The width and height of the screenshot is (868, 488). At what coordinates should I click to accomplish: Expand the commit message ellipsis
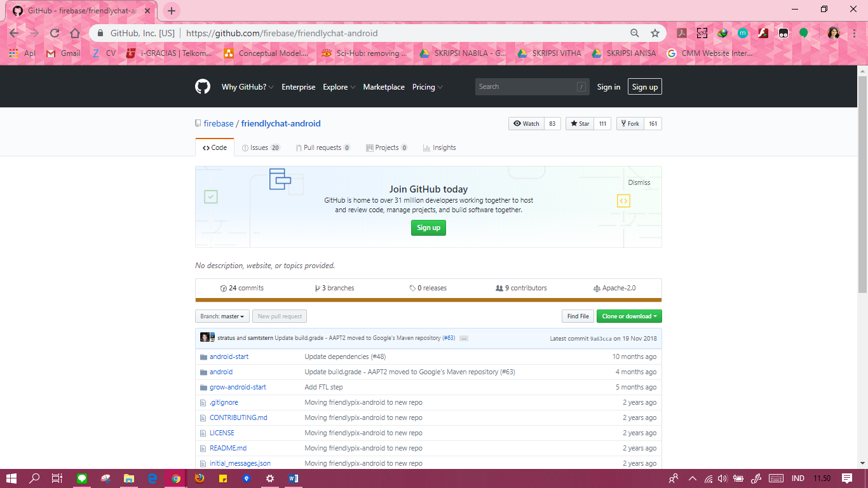464,338
